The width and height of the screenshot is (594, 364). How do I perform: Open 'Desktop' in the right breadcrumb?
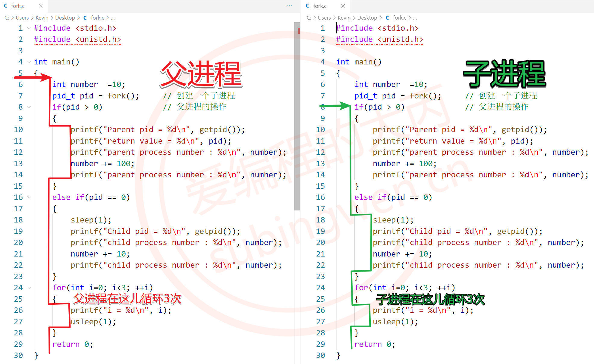367,18
